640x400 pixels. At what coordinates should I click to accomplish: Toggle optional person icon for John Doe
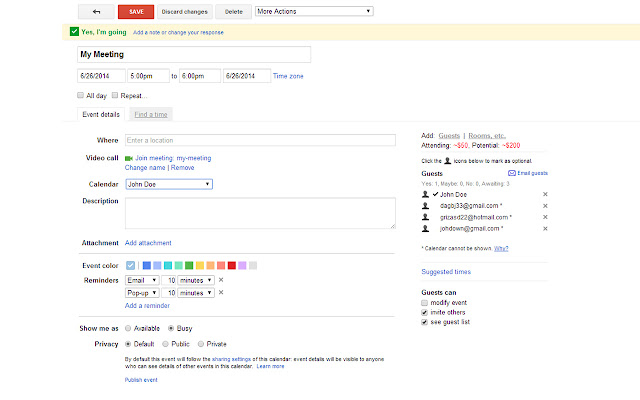click(425, 194)
